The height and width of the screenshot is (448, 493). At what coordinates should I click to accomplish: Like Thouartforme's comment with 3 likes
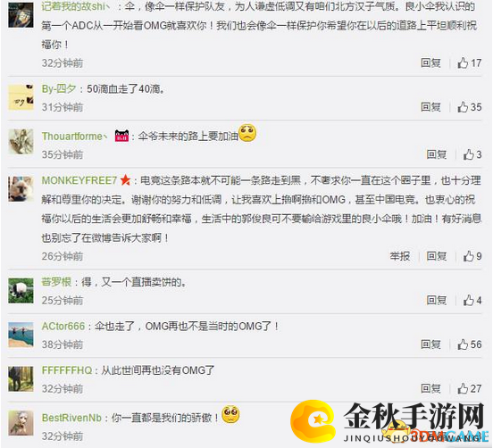click(472, 154)
